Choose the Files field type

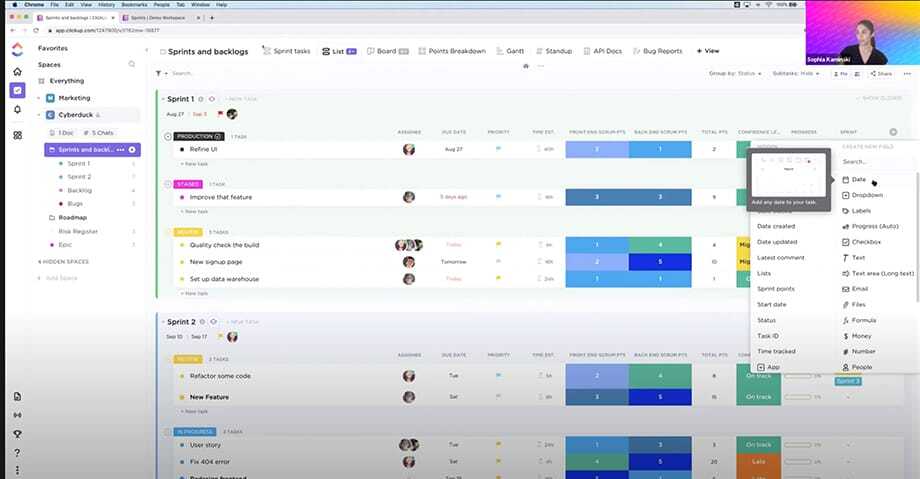point(854,305)
